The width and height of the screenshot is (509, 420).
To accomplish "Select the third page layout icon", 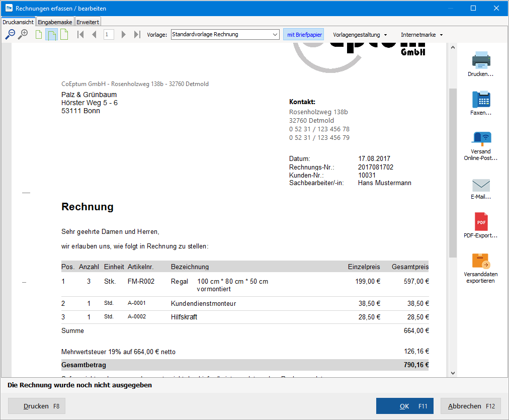I will click(x=64, y=34).
